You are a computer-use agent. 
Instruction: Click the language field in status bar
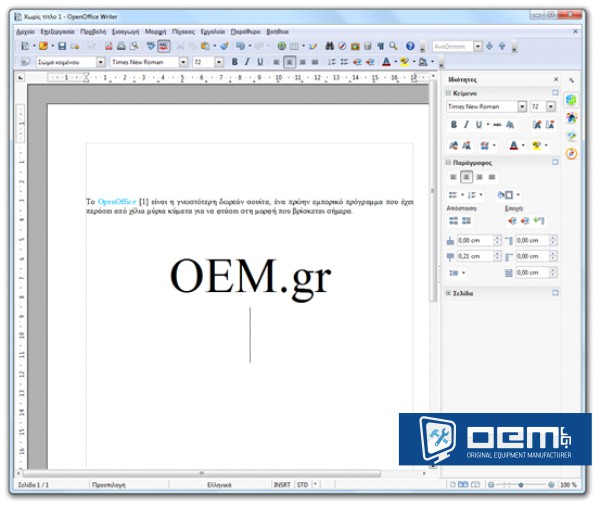coord(219,485)
